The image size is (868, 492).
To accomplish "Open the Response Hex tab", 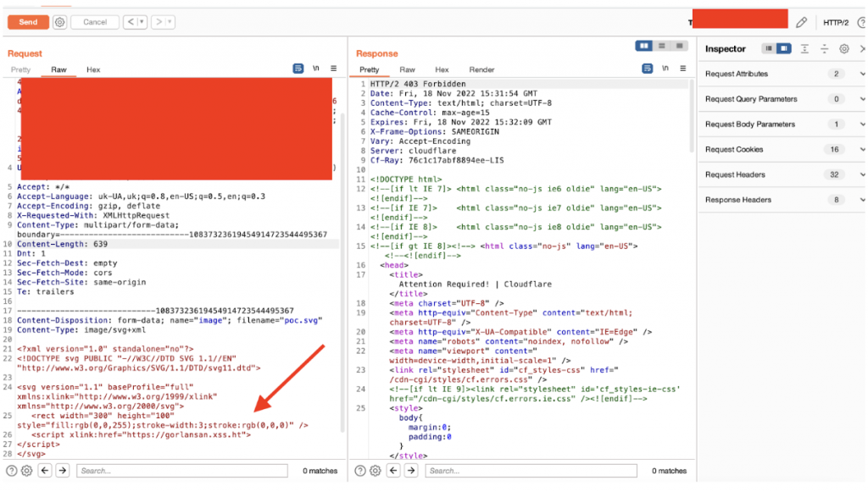I will coord(442,69).
